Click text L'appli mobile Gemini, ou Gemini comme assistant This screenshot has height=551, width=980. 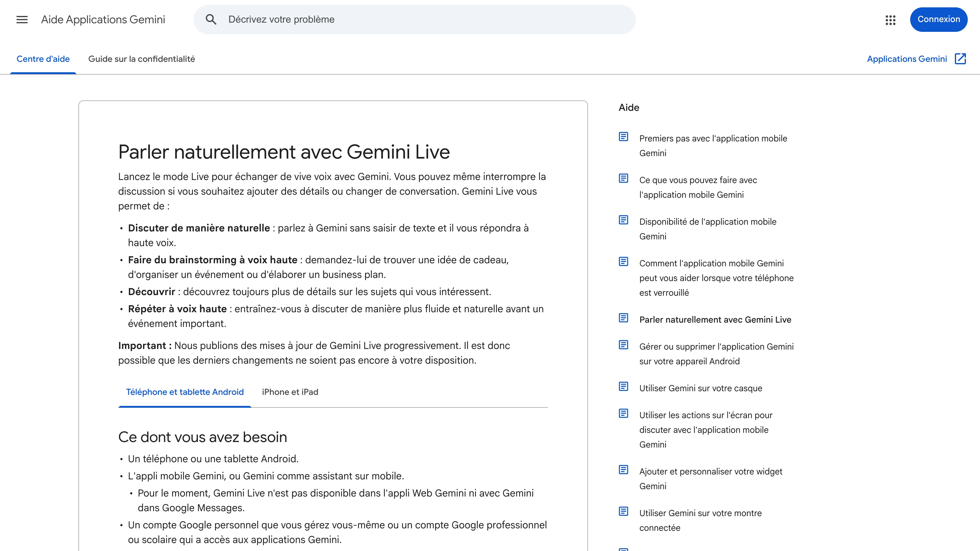pos(266,476)
